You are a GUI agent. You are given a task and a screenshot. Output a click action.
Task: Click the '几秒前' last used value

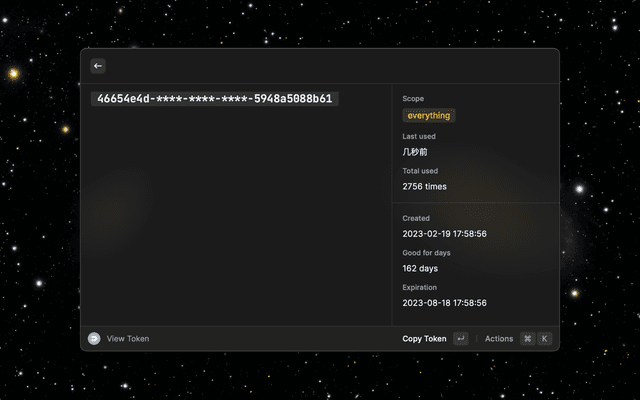tap(415, 152)
